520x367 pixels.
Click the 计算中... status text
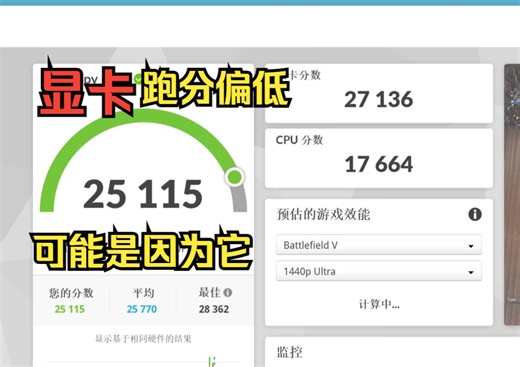click(x=379, y=304)
